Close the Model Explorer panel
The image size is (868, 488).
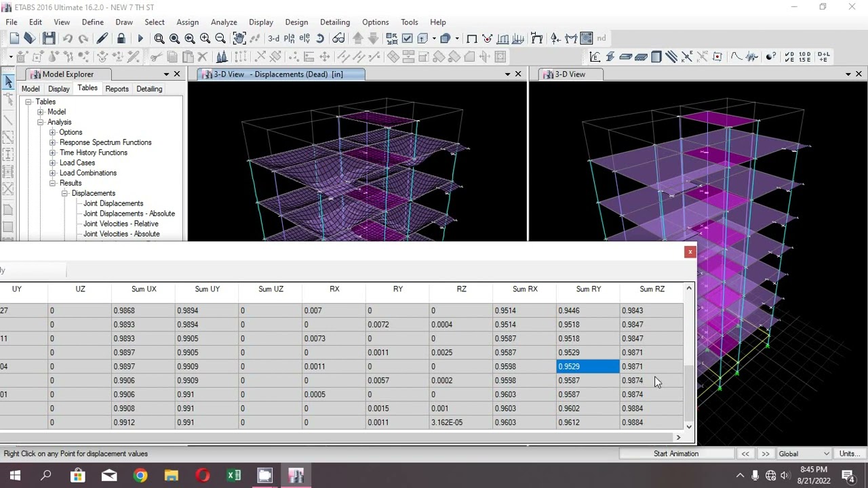177,74
